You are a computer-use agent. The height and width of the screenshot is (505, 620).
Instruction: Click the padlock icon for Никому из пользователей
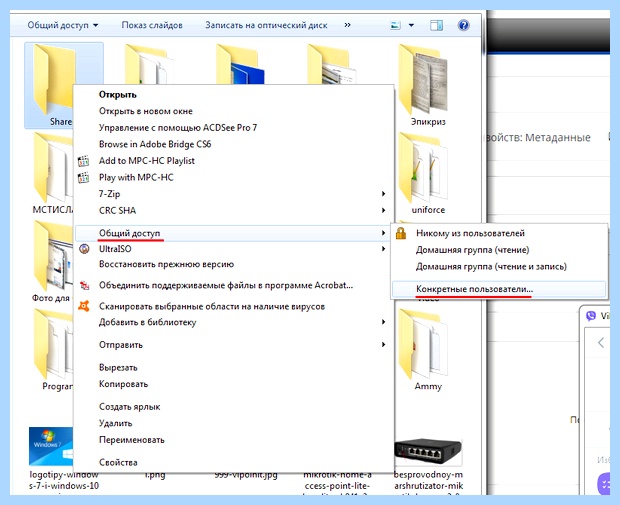click(401, 233)
